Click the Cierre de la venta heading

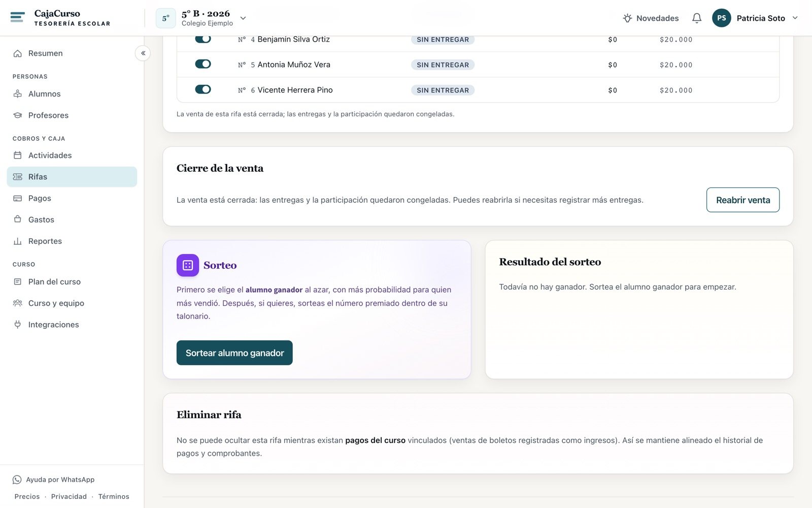220,168
